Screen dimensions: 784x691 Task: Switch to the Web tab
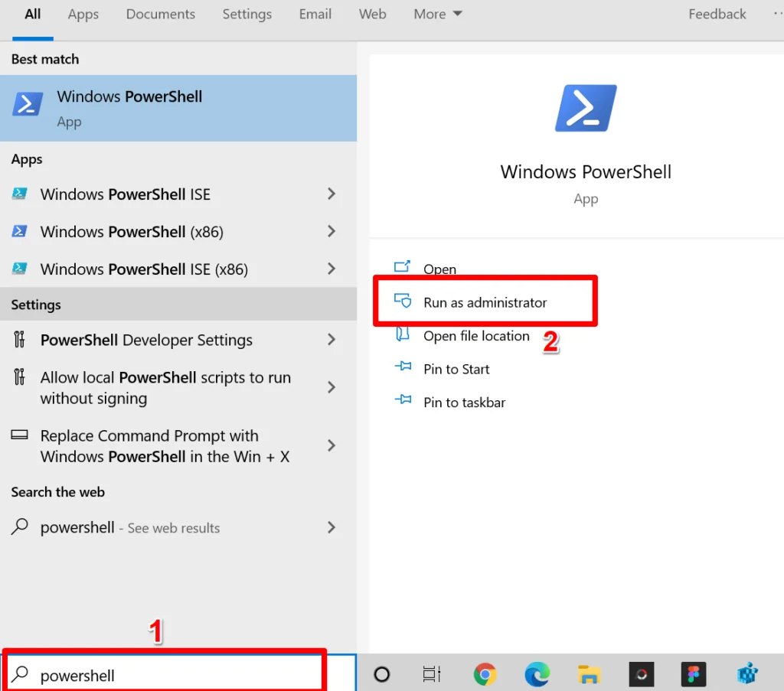coord(373,14)
